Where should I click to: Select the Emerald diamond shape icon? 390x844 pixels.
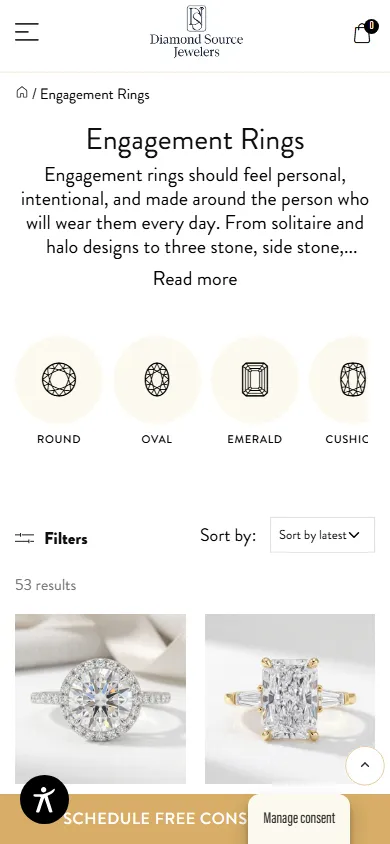pos(254,379)
